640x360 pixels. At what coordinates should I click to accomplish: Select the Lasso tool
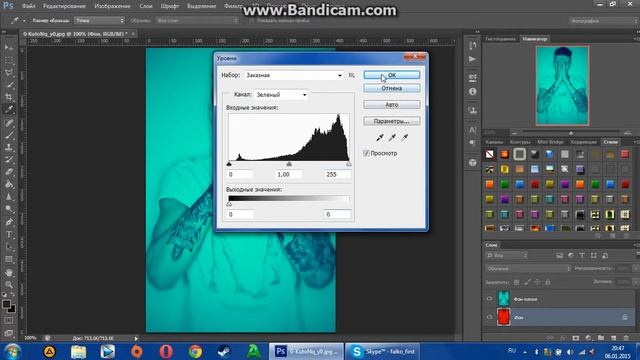click(x=9, y=73)
